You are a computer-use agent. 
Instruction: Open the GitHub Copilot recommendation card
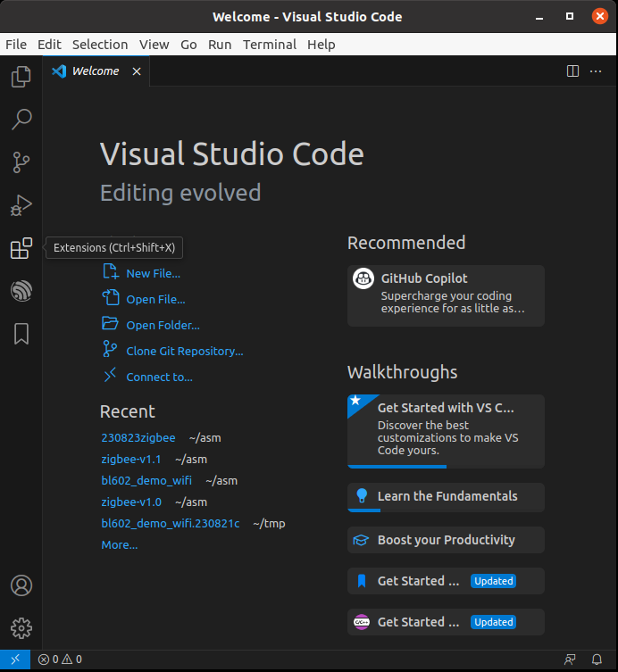coord(446,295)
